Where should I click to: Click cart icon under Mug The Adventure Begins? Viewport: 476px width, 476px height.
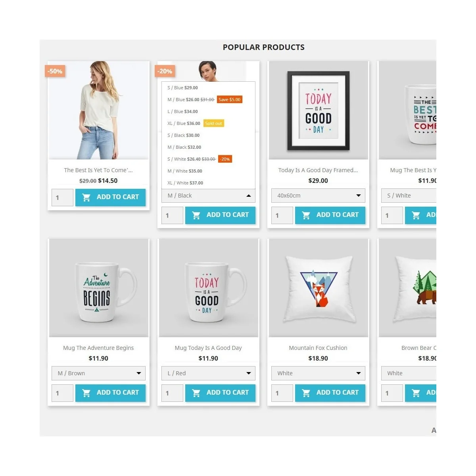point(86,393)
